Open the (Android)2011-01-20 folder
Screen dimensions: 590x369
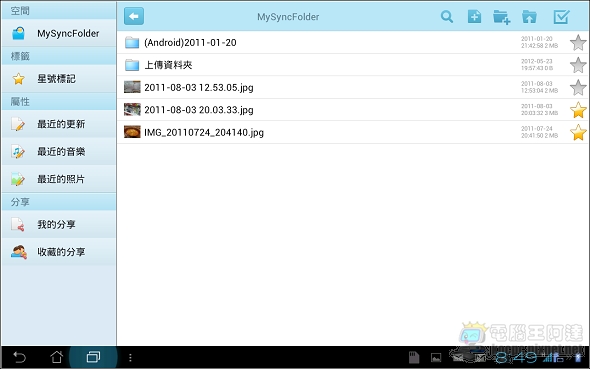click(x=353, y=43)
